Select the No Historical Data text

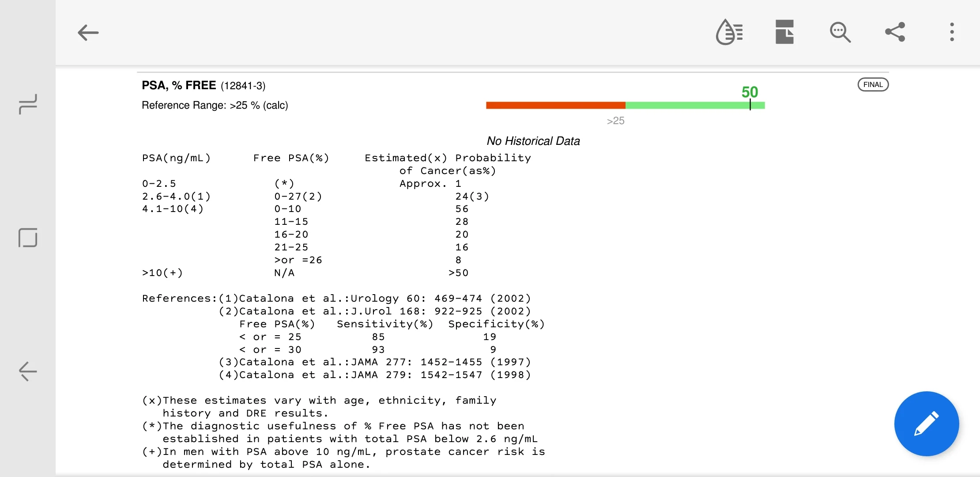533,141
